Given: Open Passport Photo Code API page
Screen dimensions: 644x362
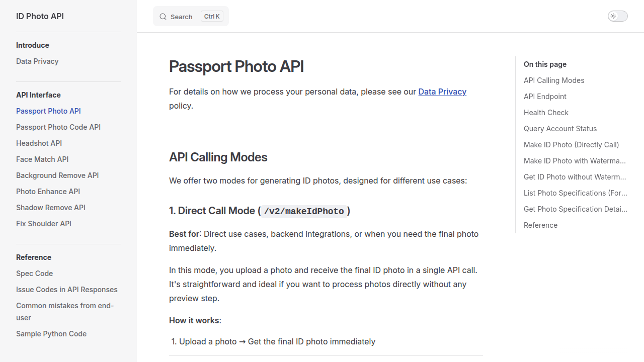Looking at the screenshot, I should [58, 127].
